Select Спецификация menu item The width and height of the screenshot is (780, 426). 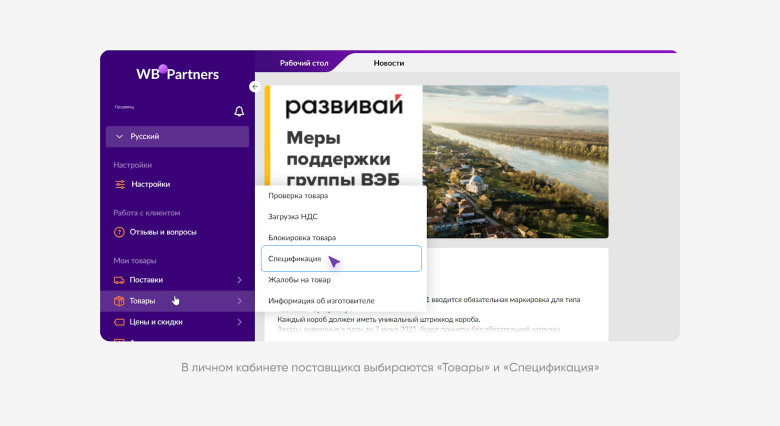point(341,258)
